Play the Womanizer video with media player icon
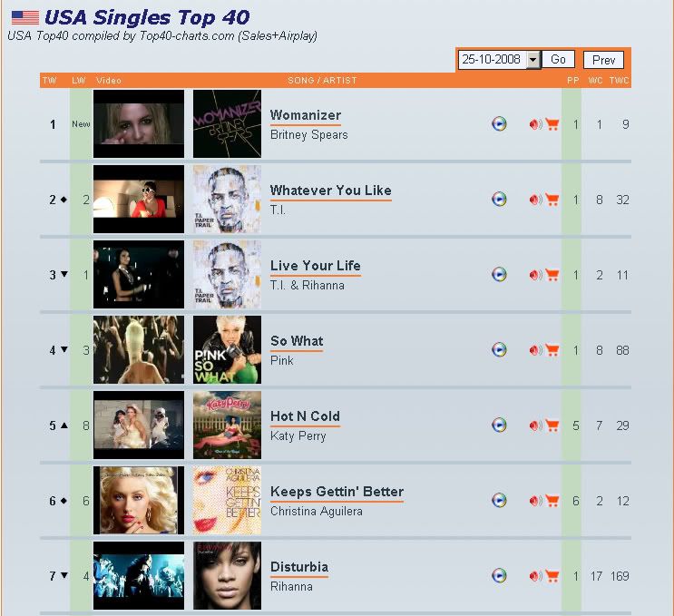This screenshot has height=616, width=674. 499,123
